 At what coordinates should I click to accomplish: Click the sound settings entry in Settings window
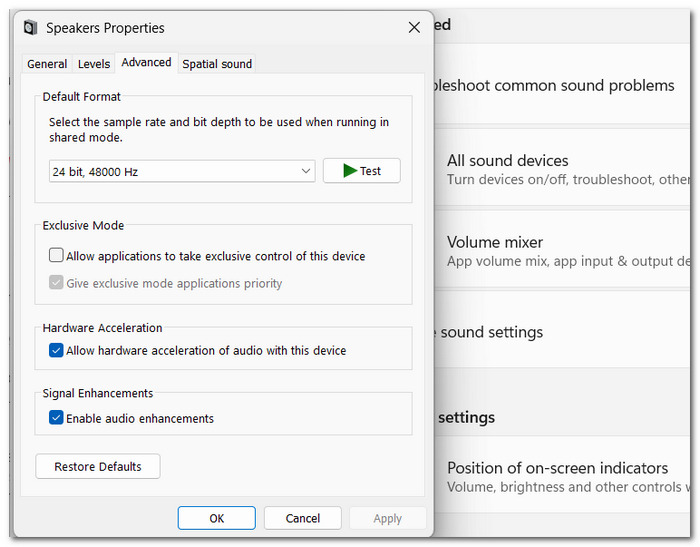click(562, 331)
